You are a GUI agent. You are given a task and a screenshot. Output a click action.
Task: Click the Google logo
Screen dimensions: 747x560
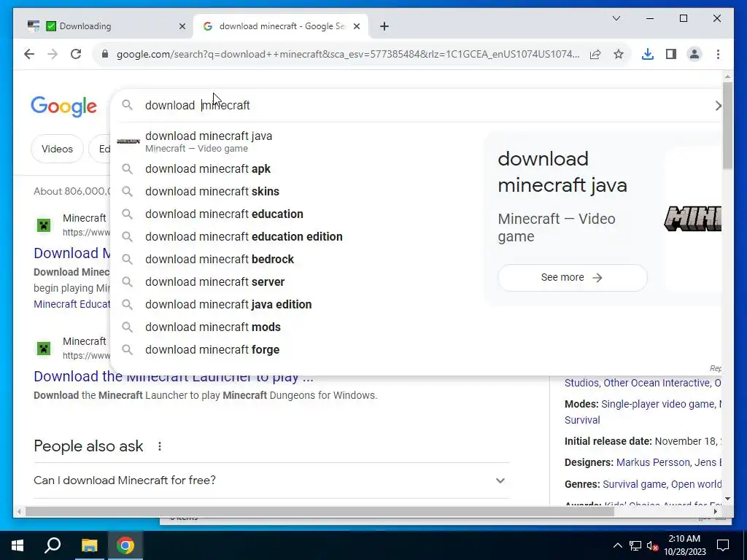point(64,106)
